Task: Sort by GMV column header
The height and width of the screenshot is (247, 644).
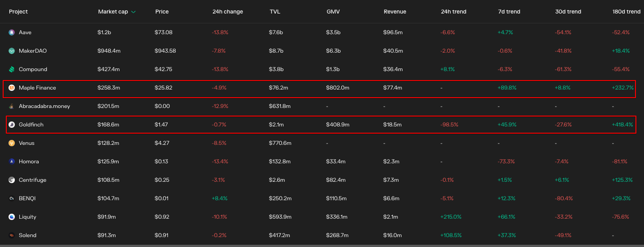Action: point(333,12)
